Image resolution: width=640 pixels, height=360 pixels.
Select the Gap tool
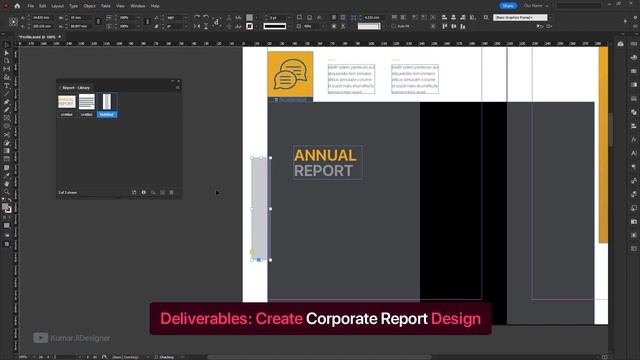7,69
